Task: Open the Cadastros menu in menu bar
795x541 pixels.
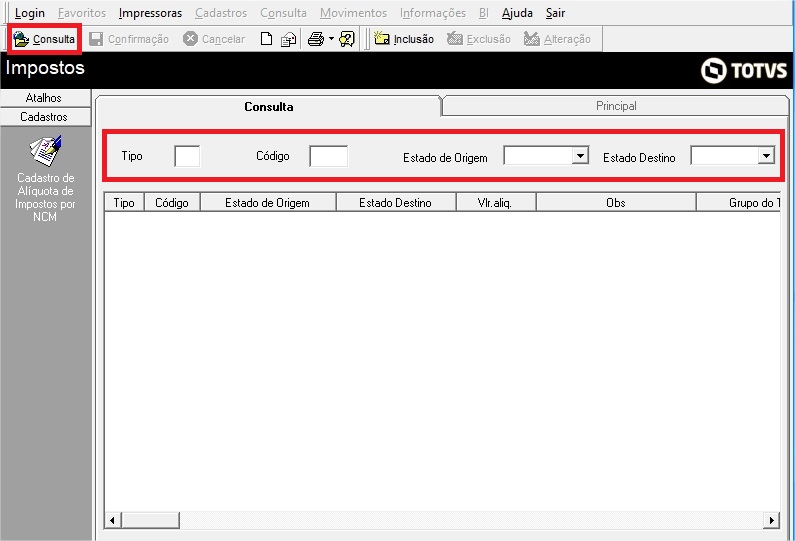Action: [x=221, y=13]
